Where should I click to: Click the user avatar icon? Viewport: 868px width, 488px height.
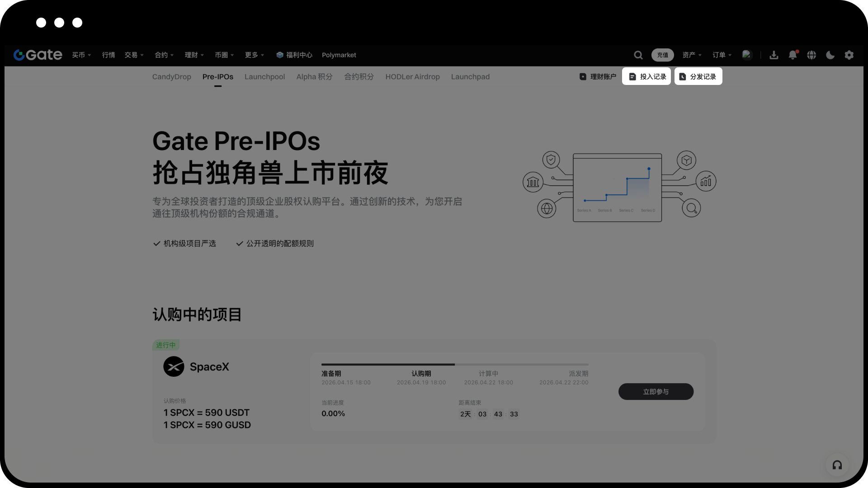[747, 55]
